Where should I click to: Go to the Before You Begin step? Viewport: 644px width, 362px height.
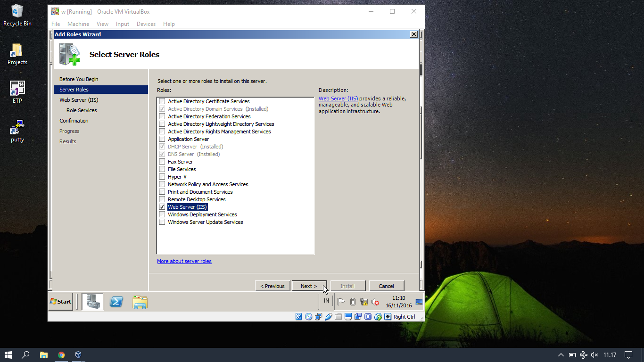pos(79,79)
